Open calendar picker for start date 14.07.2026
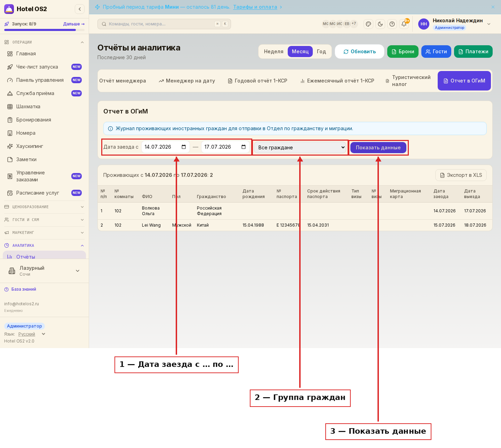Viewport: 501px width, 448px height. tap(184, 147)
